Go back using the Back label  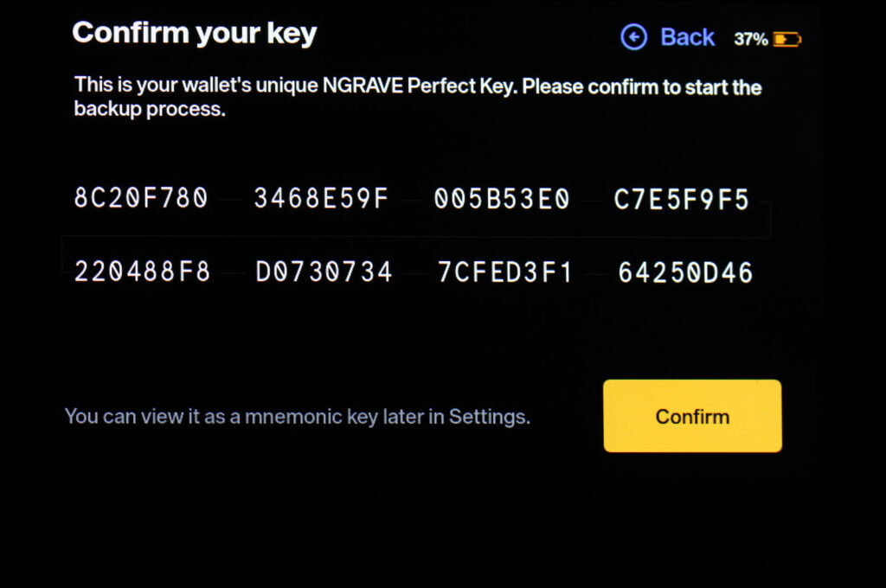tap(687, 37)
